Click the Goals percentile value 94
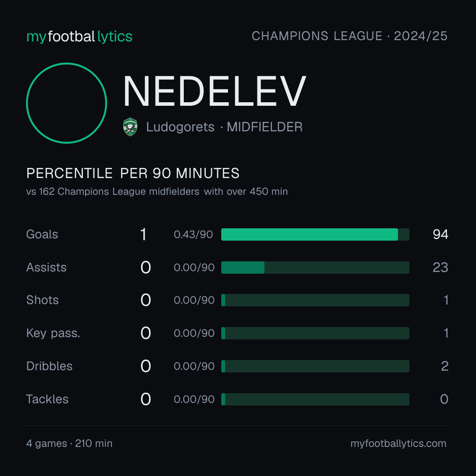The height and width of the screenshot is (476, 476). 440,234
